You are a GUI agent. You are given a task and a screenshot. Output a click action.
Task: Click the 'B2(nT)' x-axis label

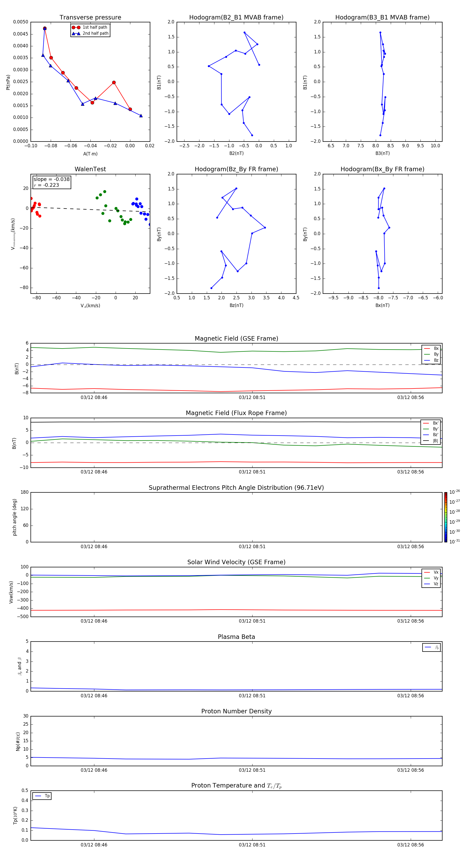236,153
